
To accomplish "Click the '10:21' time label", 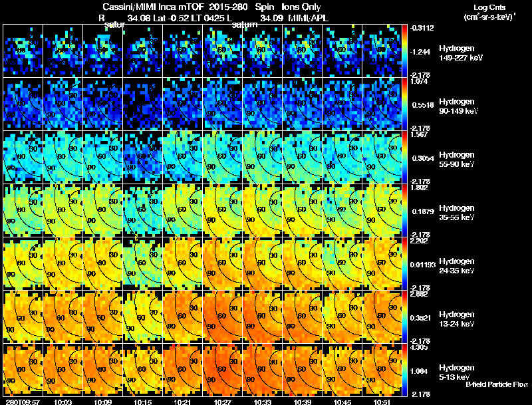I will (182, 402).
